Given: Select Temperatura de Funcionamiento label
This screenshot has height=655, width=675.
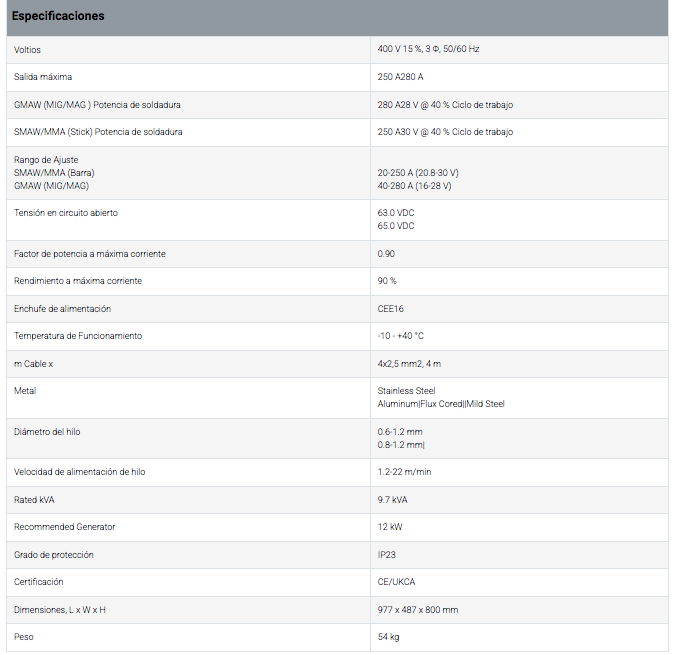Looking at the screenshot, I should (x=78, y=336).
